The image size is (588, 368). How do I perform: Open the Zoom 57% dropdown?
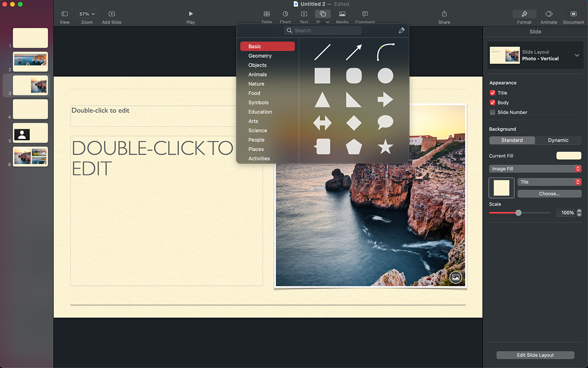tap(87, 14)
